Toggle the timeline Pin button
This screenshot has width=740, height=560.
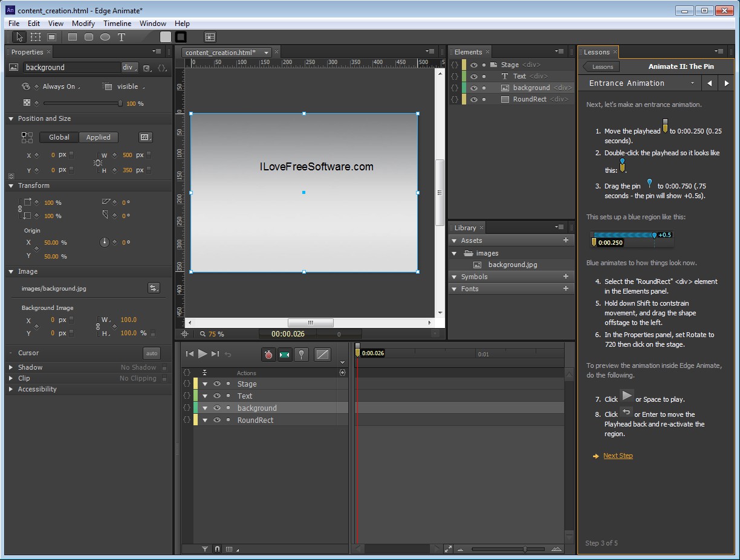point(301,355)
